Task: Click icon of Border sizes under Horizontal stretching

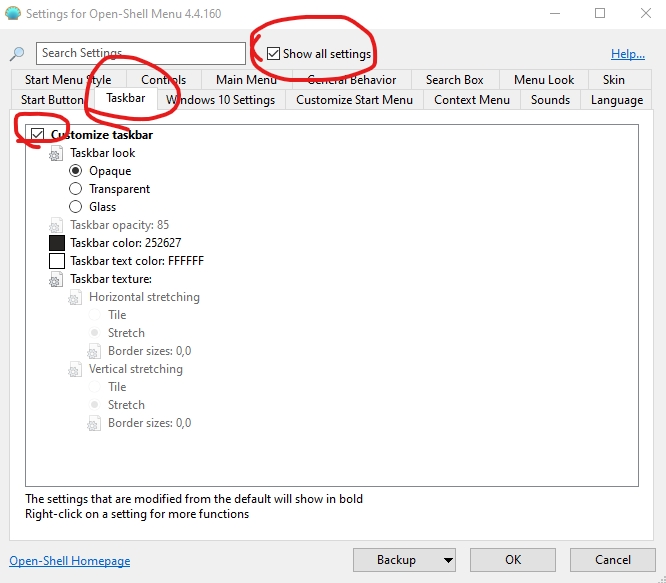Action: [x=93, y=351]
